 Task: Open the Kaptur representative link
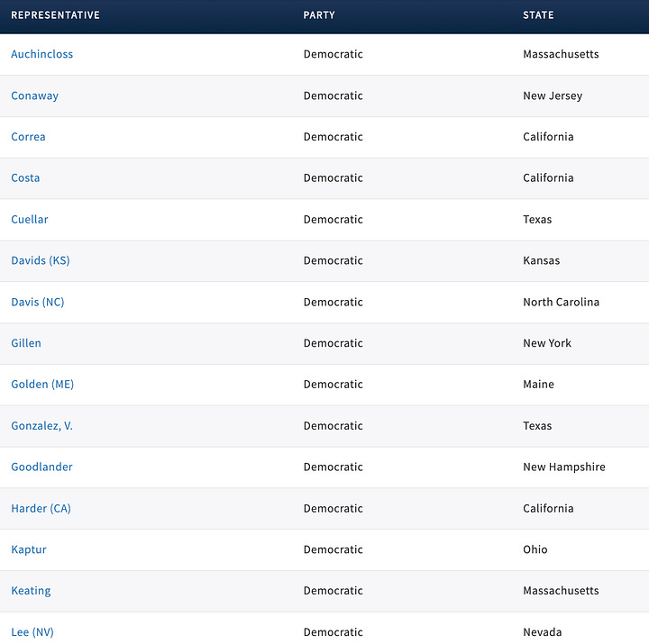coord(29,549)
